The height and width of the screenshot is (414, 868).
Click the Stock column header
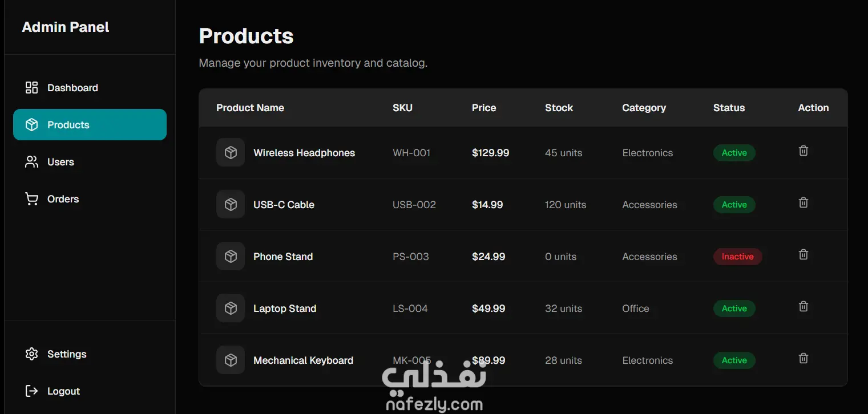tap(559, 108)
